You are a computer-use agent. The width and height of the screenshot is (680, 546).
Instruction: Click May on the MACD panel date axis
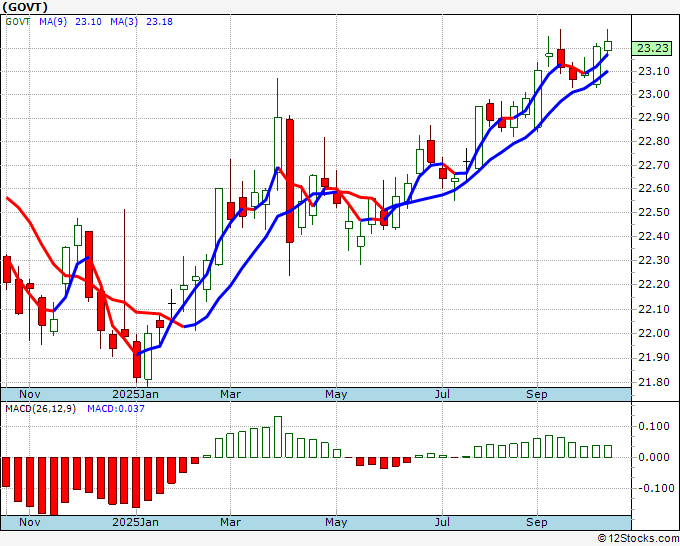336,522
